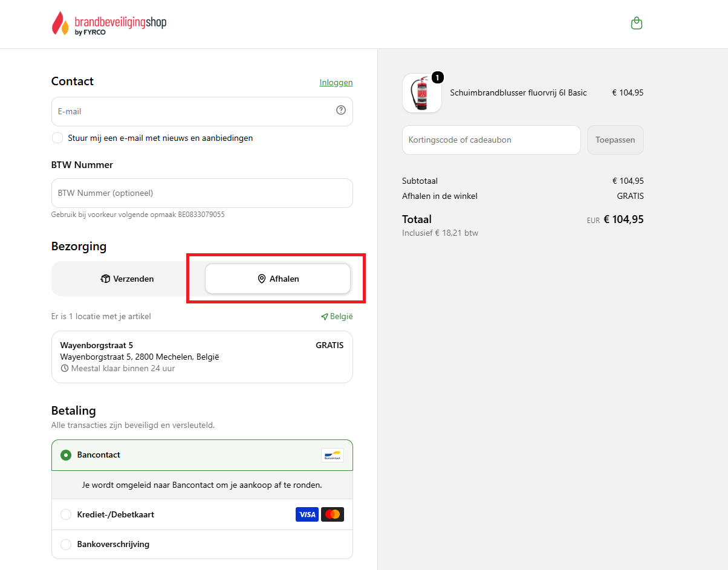Viewport: 728px width, 570px height.
Task: Switch to the Verzenden delivery tab
Action: point(128,279)
